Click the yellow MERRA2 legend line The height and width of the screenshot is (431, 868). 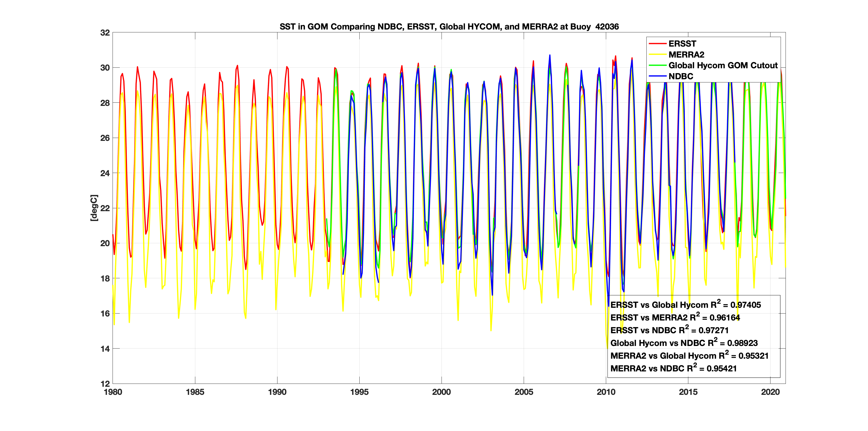(x=657, y=55)
